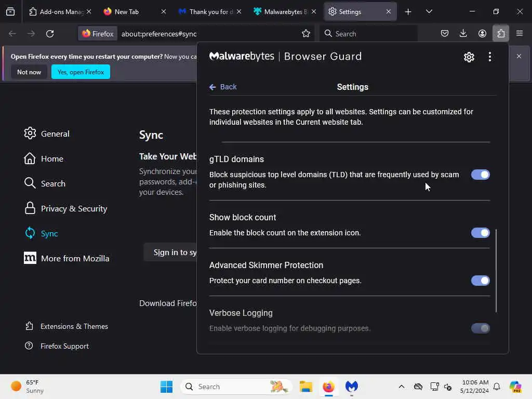
Task: Switch to Add-ons Manager tab
Action: click(x=60, y=11)
